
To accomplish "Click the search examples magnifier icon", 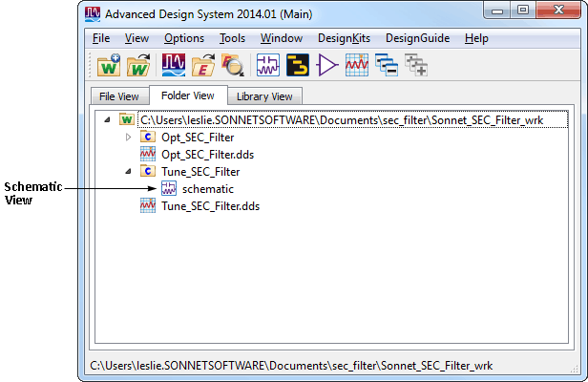I will 233,65.
